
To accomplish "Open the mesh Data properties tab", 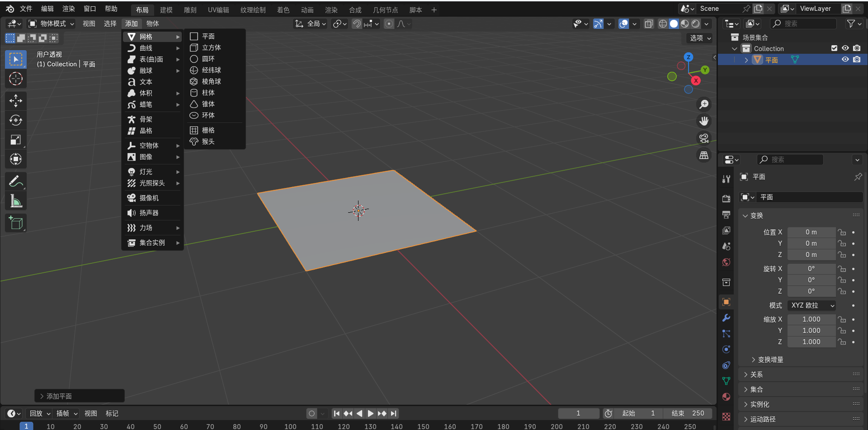I will [726, 381].
